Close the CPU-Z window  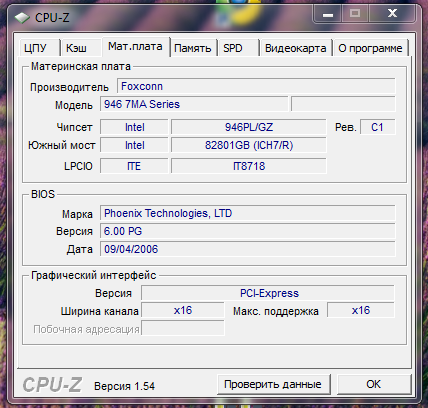coord(392,14)
